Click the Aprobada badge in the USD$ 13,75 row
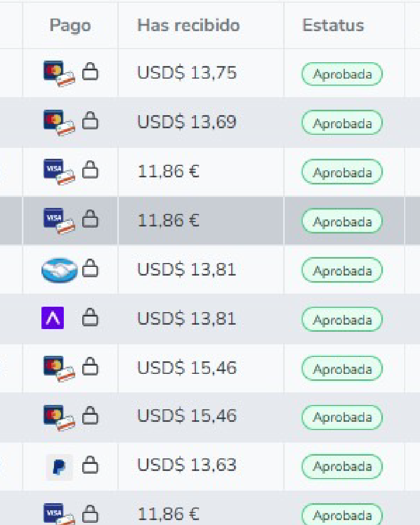Screen dimensions: 420x525 point(342,74)
